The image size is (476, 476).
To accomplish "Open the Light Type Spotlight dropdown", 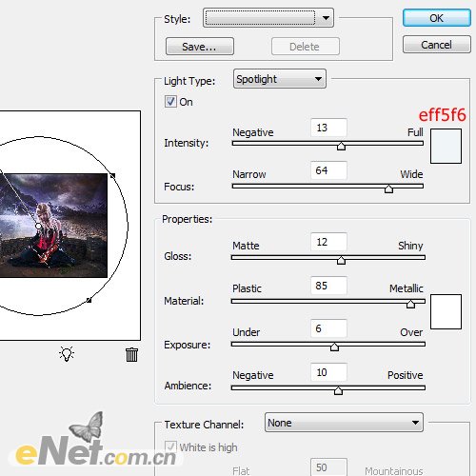I will click(280, 79).
